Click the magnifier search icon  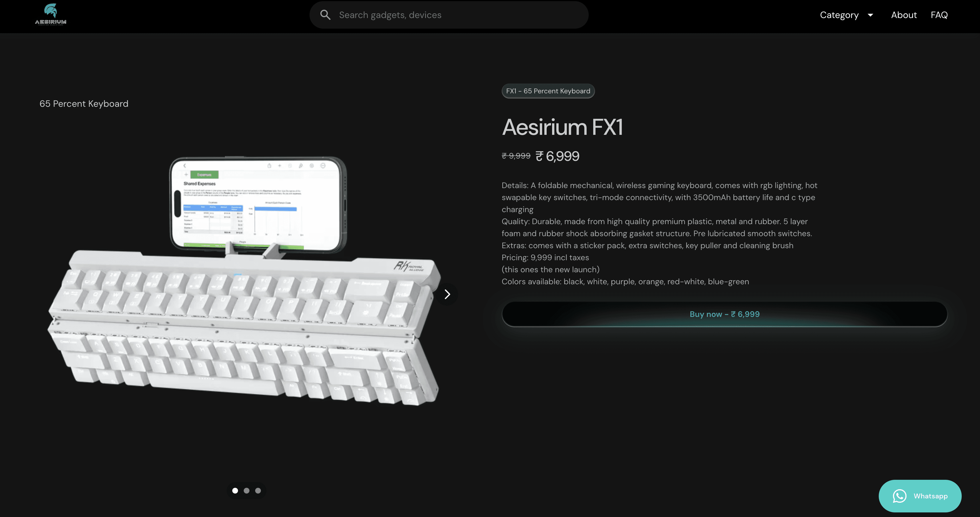point(325,15)
